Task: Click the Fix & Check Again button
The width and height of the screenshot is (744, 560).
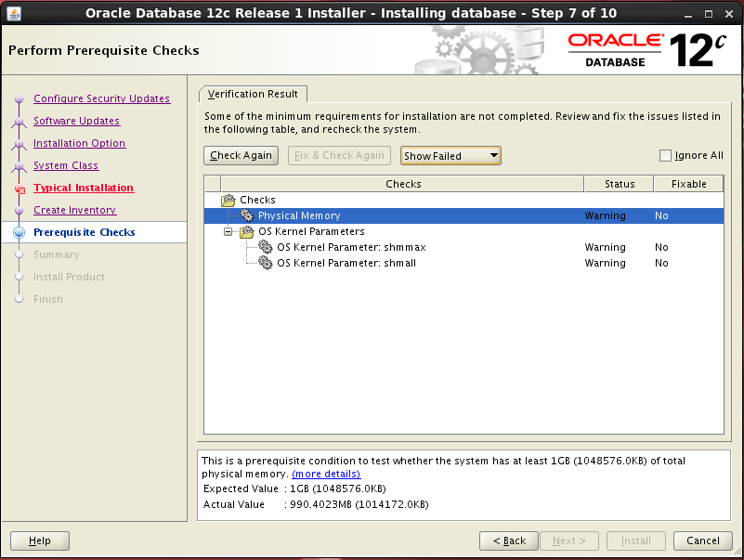Action: (339, 156)
